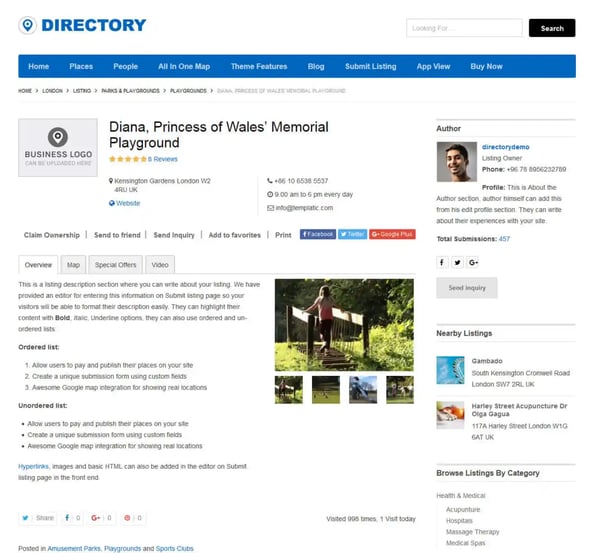Click the main playground bridge photo
The width and height of the screenshot is (600, 553).
coord(344,325)
